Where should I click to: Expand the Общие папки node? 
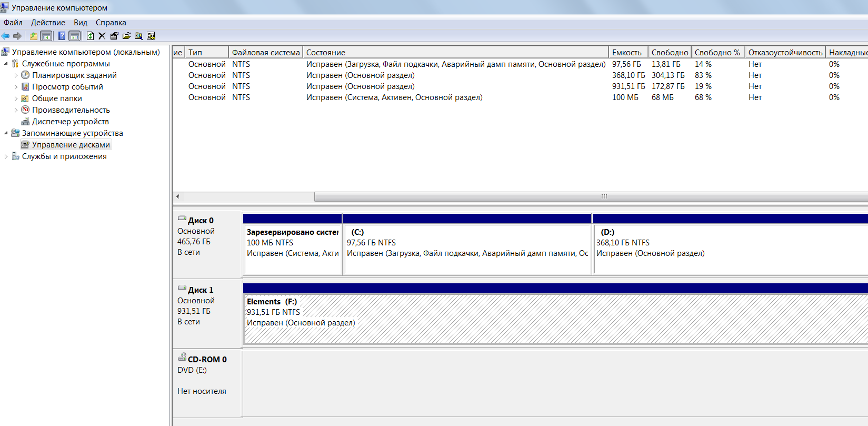coord(16,98)
